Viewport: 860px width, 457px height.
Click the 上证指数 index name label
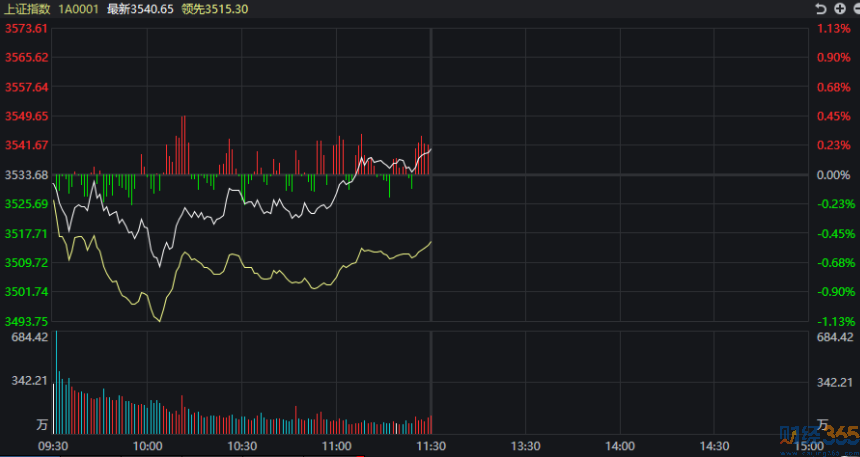(27, 9)
